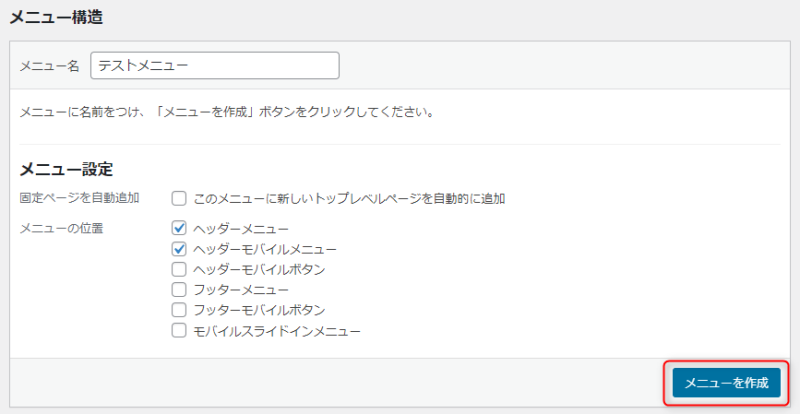Click the メニュー名 text input field

click(215, 66)
